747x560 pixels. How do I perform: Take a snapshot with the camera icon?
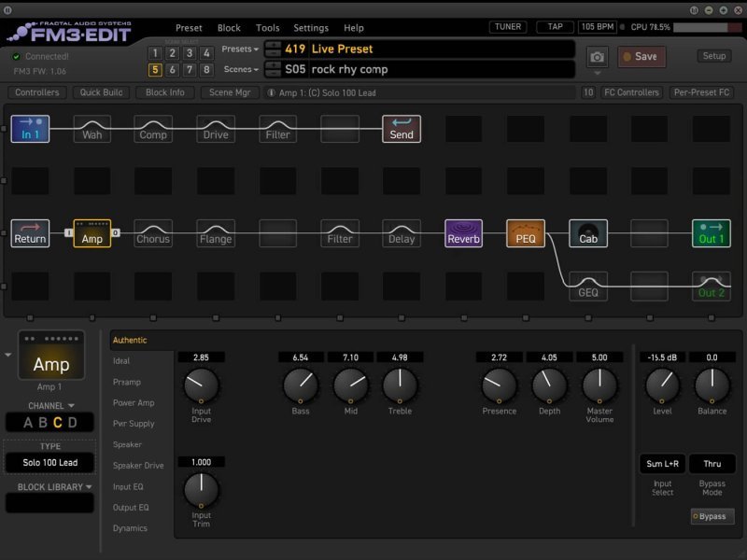pos(596,57)
